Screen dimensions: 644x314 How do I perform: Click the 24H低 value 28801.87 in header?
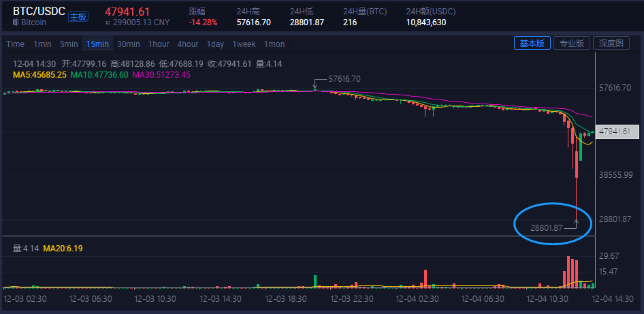pos(307,22)
